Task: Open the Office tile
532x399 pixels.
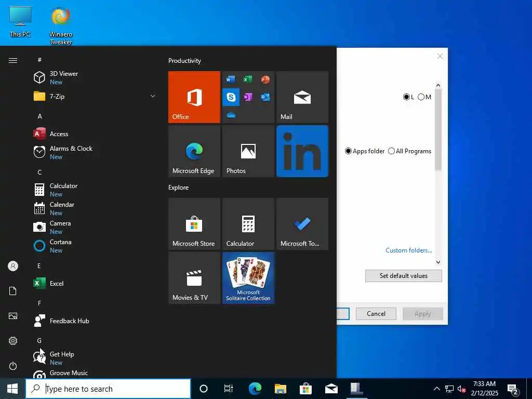Action: tap(194, 97)
